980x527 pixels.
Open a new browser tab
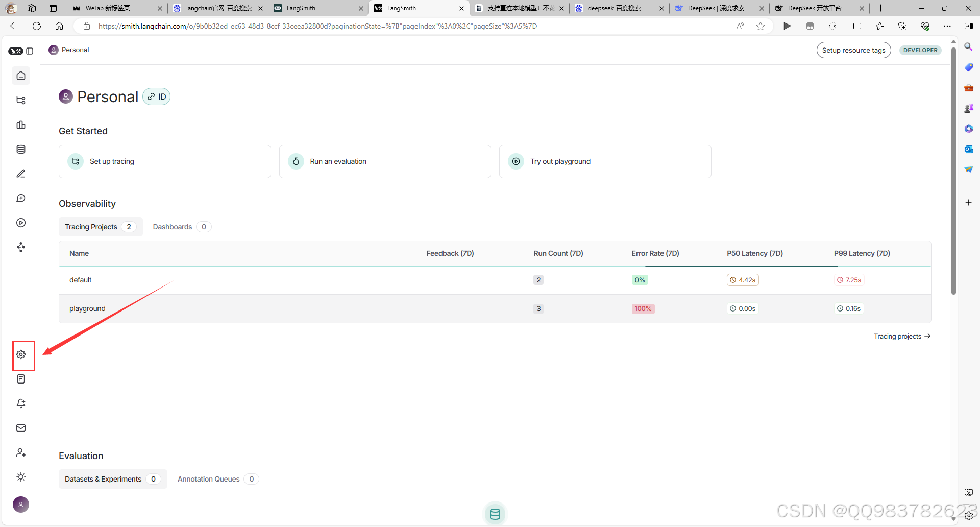pyautogui.click(x=881, y=8)
